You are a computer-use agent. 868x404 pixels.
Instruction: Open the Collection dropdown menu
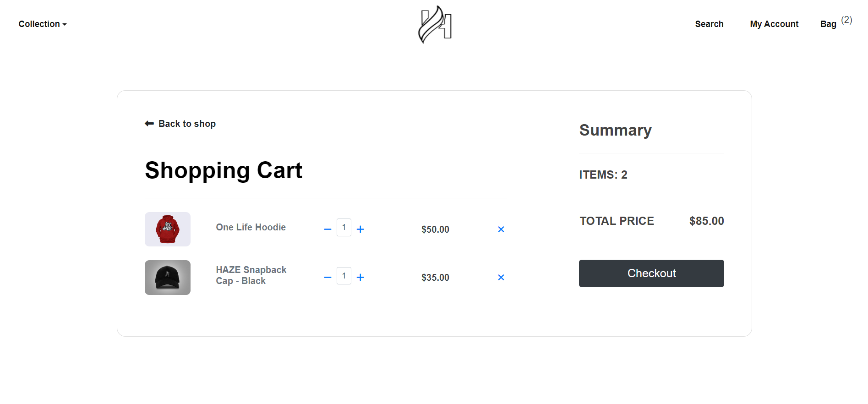coord(39,24)
